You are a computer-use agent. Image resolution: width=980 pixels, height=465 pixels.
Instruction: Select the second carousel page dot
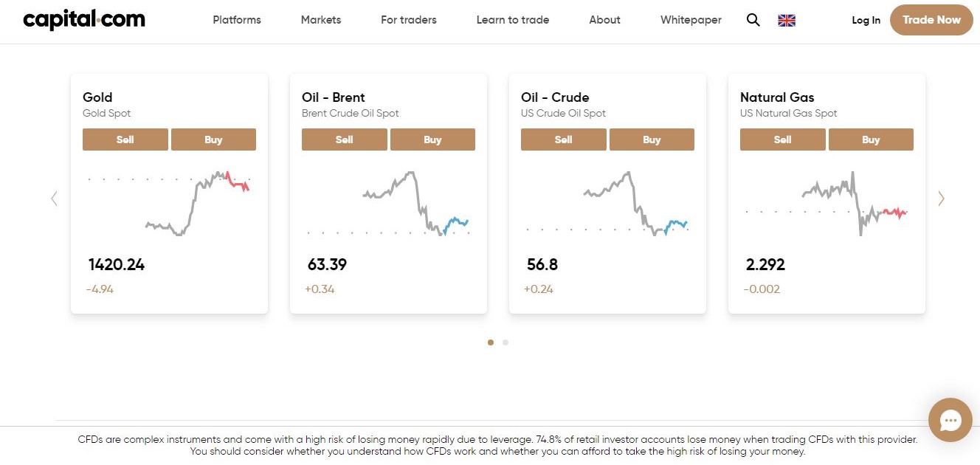(x=505, y=342)
